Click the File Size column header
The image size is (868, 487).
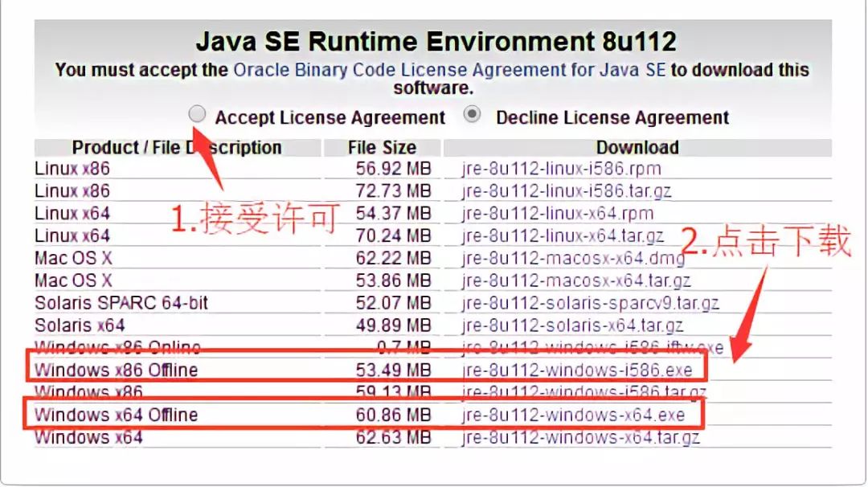pos(382,148)
